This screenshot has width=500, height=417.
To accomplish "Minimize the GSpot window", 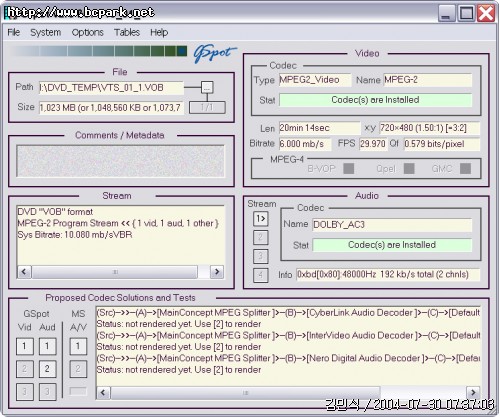I will [447, 13].
